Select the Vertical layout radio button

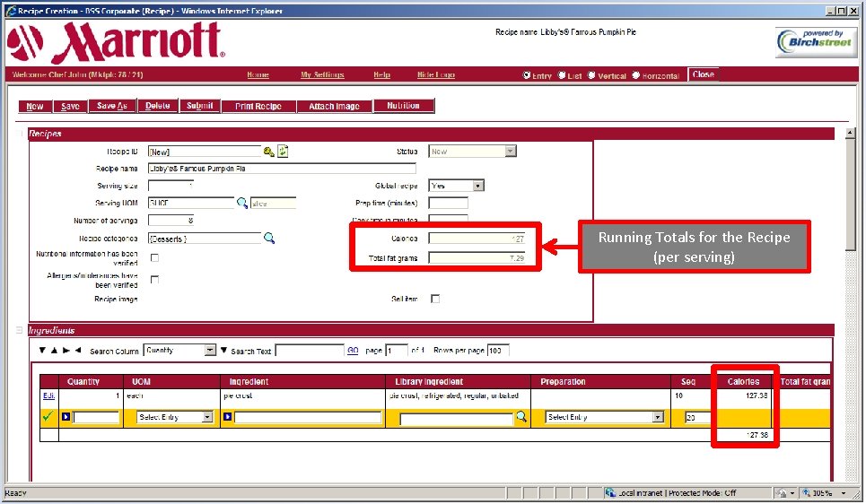pyautogui.click(x=591, y=75)
